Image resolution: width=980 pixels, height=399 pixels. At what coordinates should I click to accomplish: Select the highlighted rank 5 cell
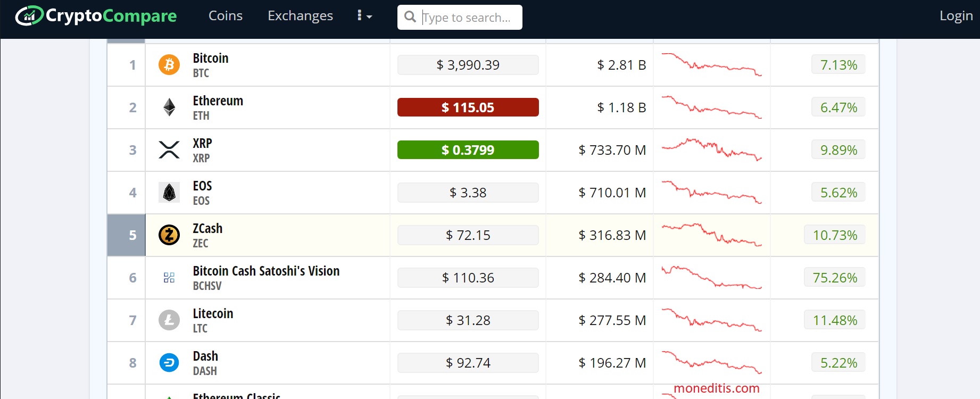(127, 235)
